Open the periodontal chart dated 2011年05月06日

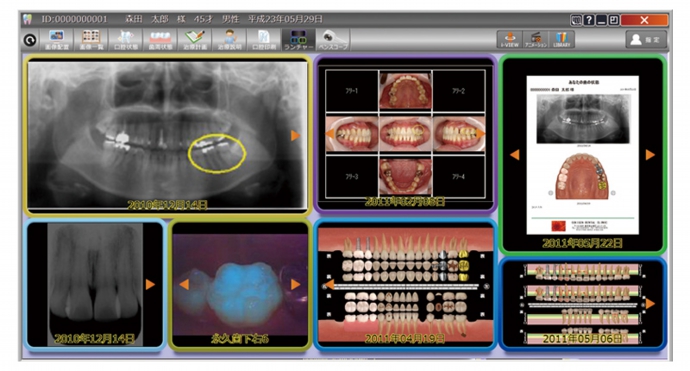(583, 304)
